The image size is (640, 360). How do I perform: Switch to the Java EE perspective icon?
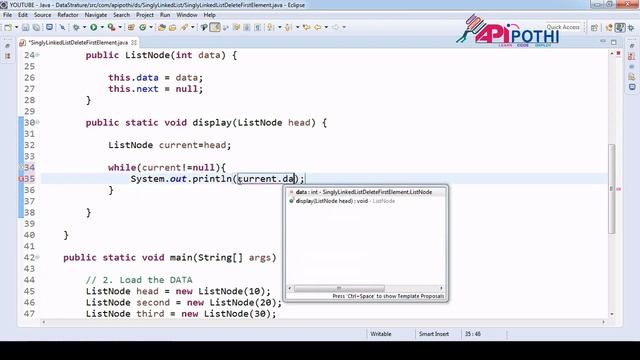pos(609,27)
